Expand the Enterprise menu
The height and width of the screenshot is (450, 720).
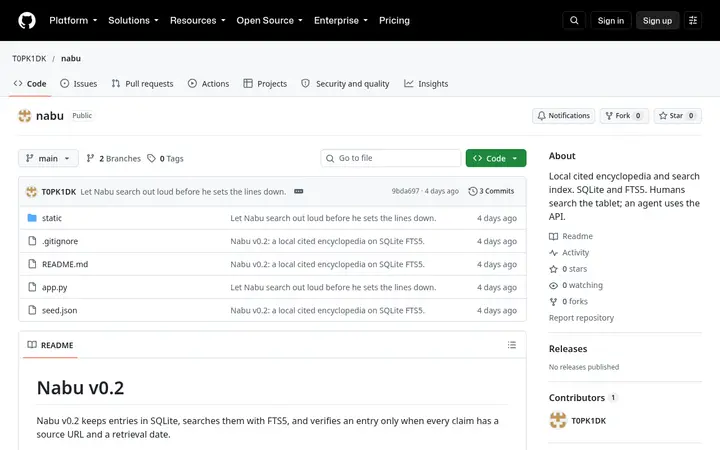pyautogui.click(x=341, y=21)
